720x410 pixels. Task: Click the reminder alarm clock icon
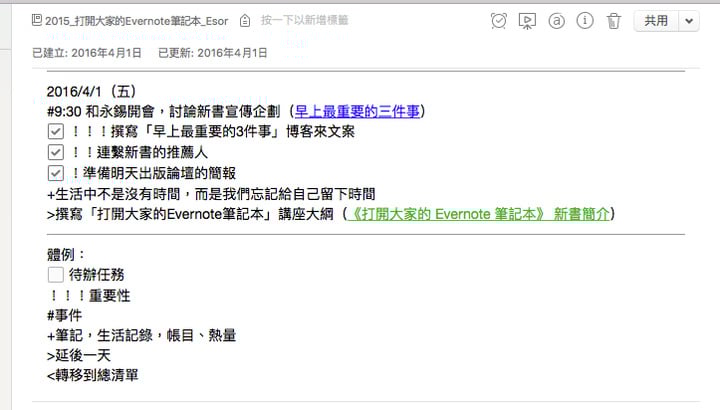coord(500,20)
